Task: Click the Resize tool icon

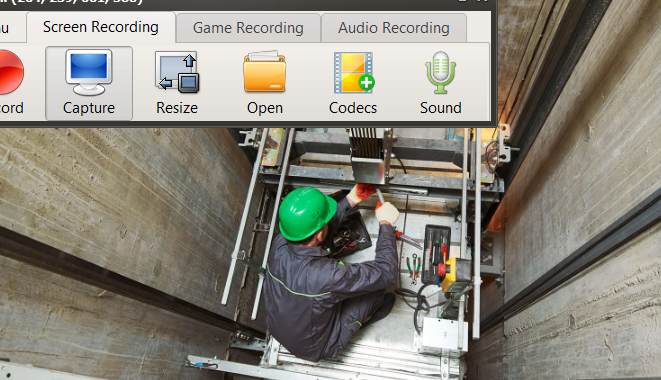Action: click(177, 72)
